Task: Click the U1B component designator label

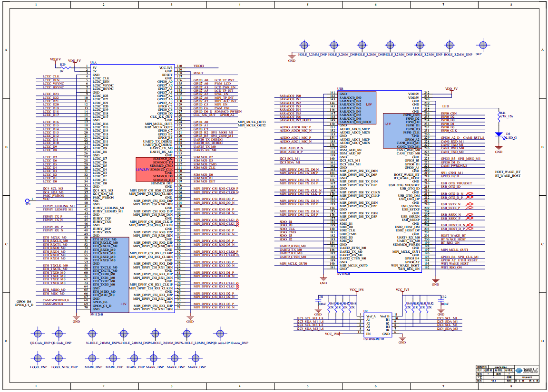Action: [x=340, y=89]
